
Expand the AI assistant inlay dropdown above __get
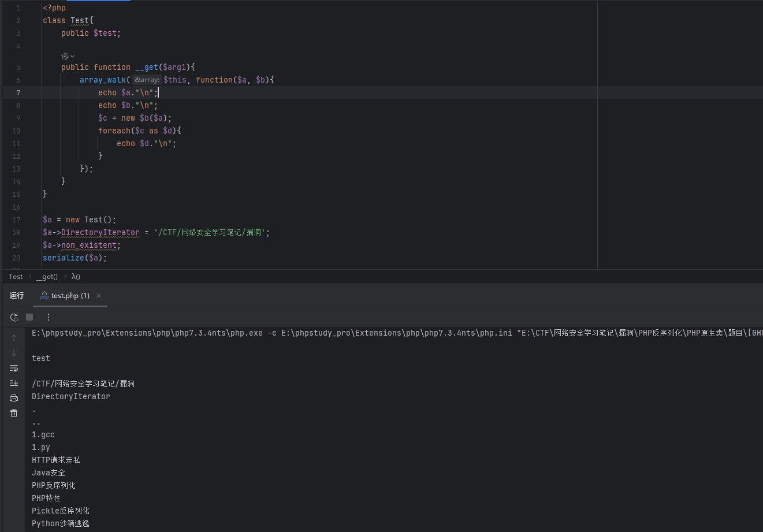(68, 56)
